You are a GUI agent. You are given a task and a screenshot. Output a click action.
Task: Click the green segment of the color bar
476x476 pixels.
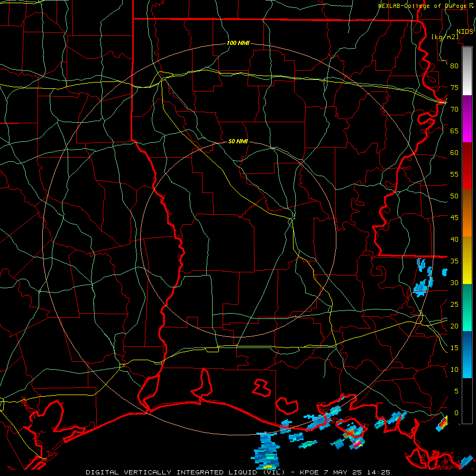click(x=467, y=307)
